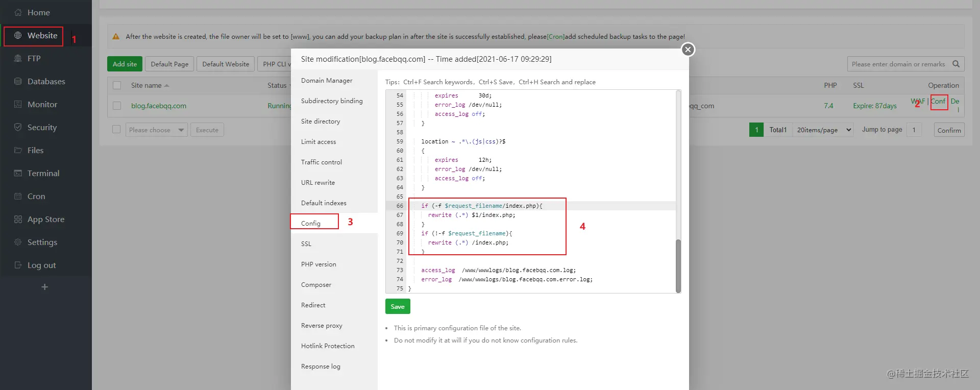
Task: Click the Home house icon in sidebar
Action: [x=18, y=12]
